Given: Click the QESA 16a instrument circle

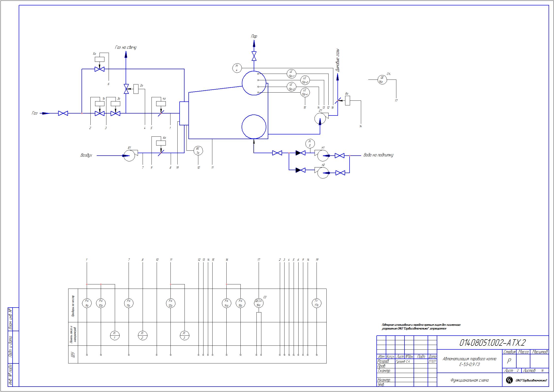Looking at the screenshot, I should point(259,303).
